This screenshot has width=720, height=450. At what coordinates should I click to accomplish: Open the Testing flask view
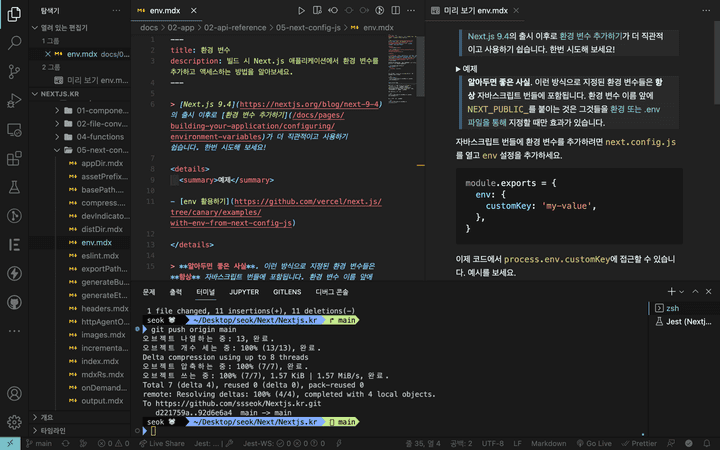click(14, 187)
